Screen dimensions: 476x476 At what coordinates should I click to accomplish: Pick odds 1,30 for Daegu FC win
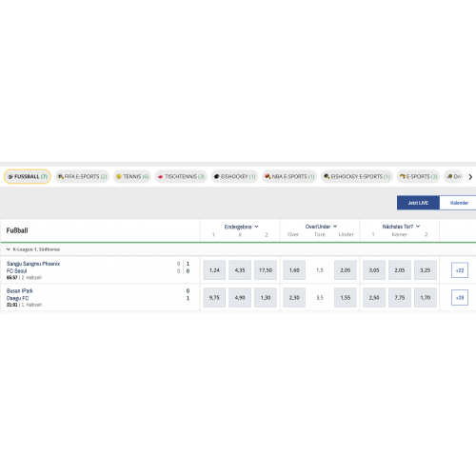pos(266,297)
